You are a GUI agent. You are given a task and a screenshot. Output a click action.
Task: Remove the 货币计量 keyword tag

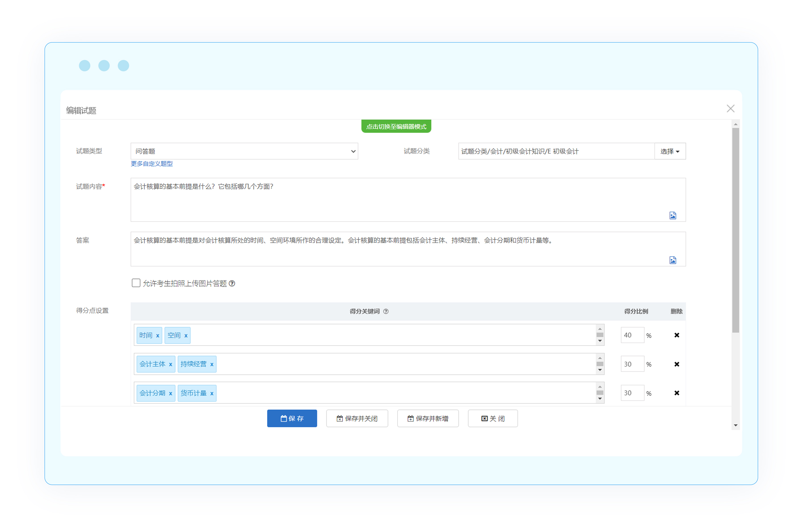(x=212, y=393)
